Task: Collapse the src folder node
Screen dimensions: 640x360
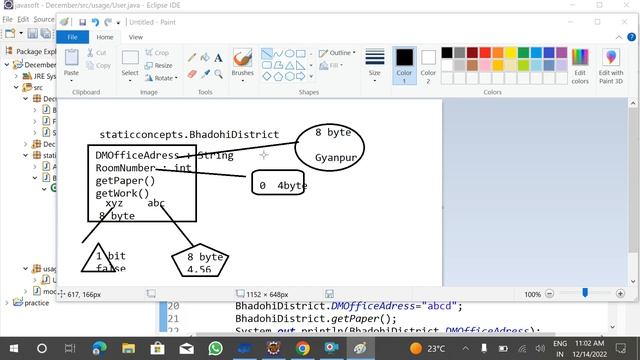Action: (16, 87)
